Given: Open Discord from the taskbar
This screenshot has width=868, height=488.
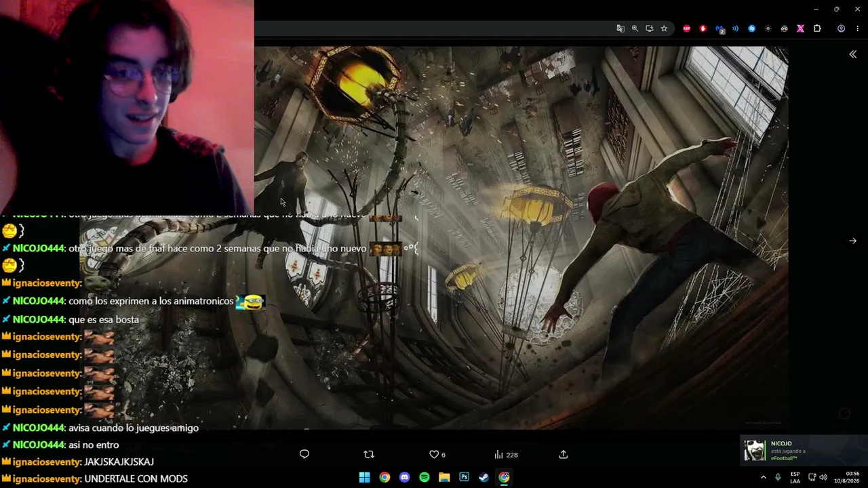Looking at the screenshot, I should point(405,477).
